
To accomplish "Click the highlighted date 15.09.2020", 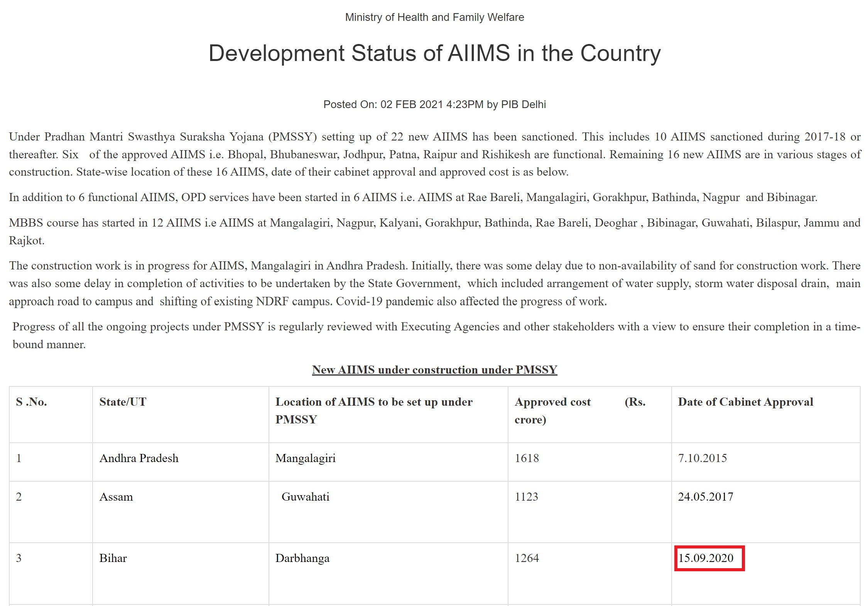I will coord(706,558).
